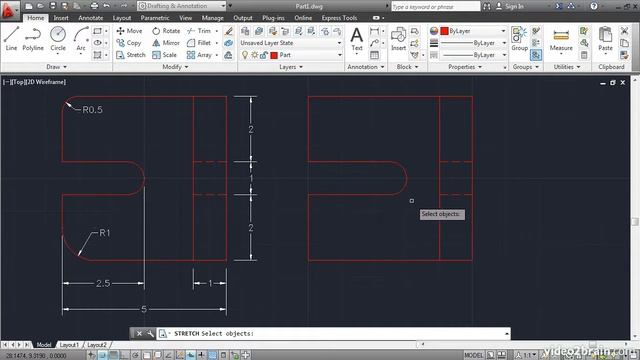Image resolution: width=640 pixels, height=360 pixels.
Task: Click the Copy command in Modify
Action: [x=129, y=42]
